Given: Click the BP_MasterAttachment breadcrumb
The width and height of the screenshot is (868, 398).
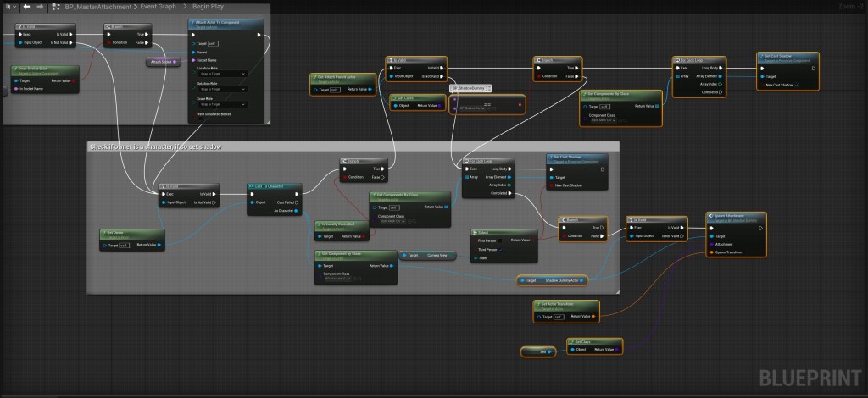Looking at the screenshot, I should [x=100, y=5].
